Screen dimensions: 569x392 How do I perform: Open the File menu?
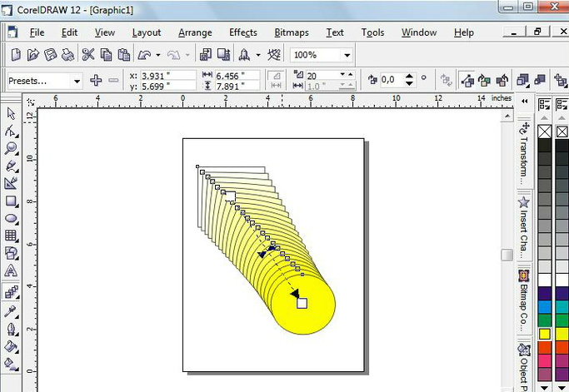tap(37, 32)
